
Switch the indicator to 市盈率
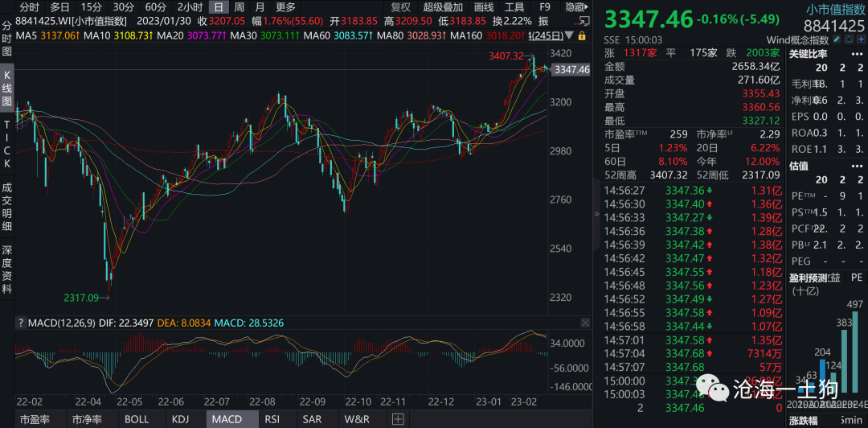(x=36, y=419)
